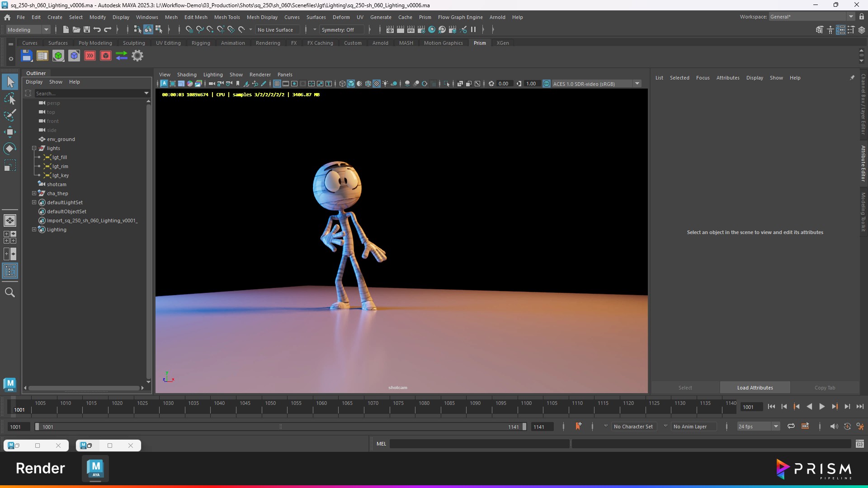Click the redo arrow icon
Image resolution: width=868 pixels, height=488 pixels.
pyautogui.click(x=108, y=30)
